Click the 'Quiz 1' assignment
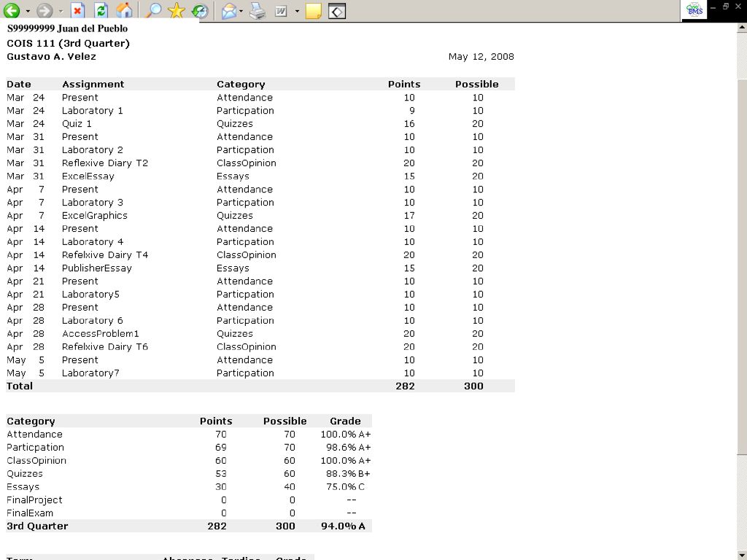The height and width of the screenshot is (560, 747). point(77,124)
